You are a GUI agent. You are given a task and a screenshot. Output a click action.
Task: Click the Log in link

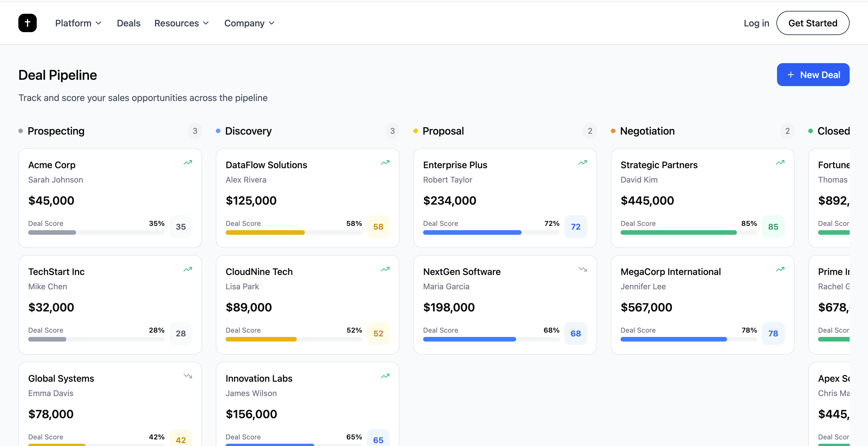[756, 23]
